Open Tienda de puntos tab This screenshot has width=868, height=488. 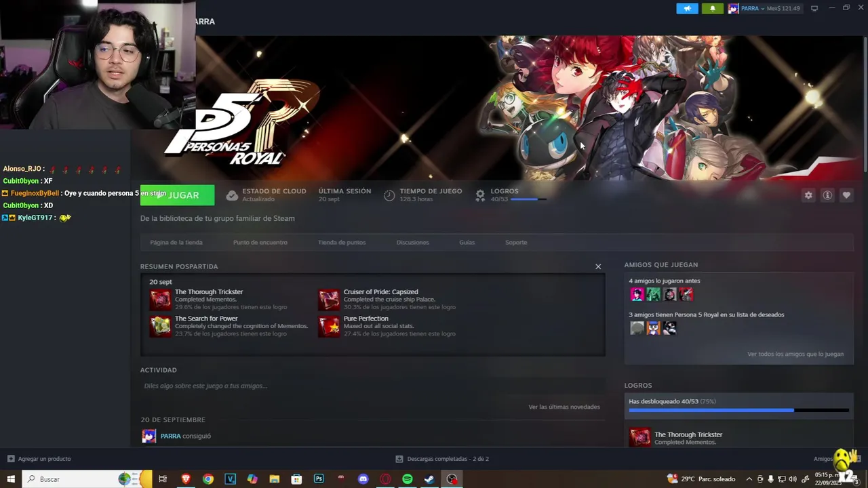[342, 242]
